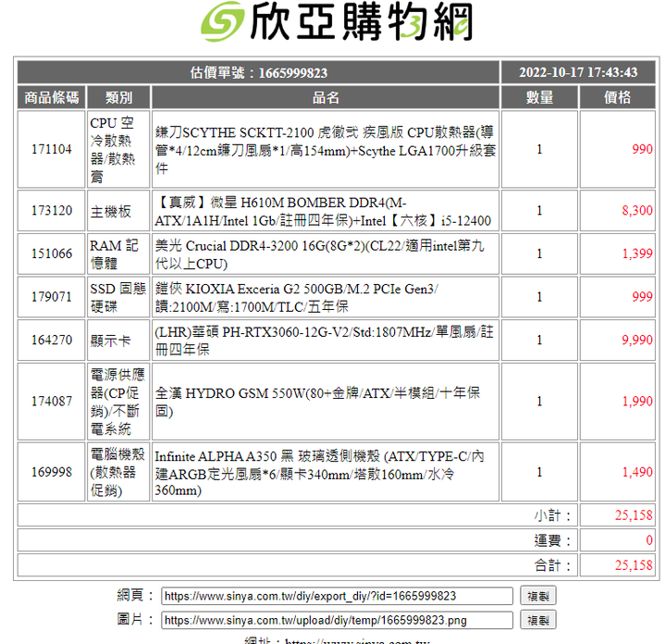Viewport: 666px width, 644px height.
Task: Click barcode 169998
Action: pos(52,473)
